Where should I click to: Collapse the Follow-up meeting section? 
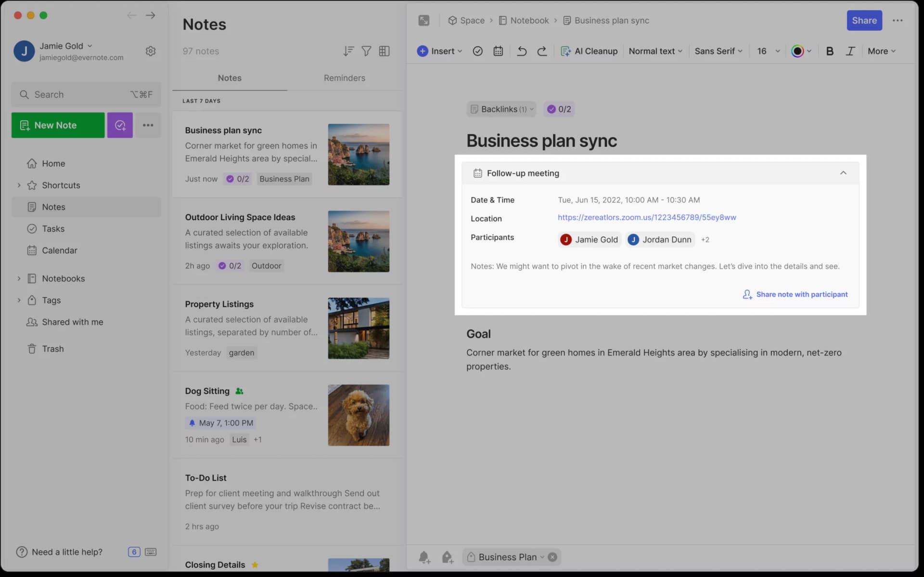(843, 172)
